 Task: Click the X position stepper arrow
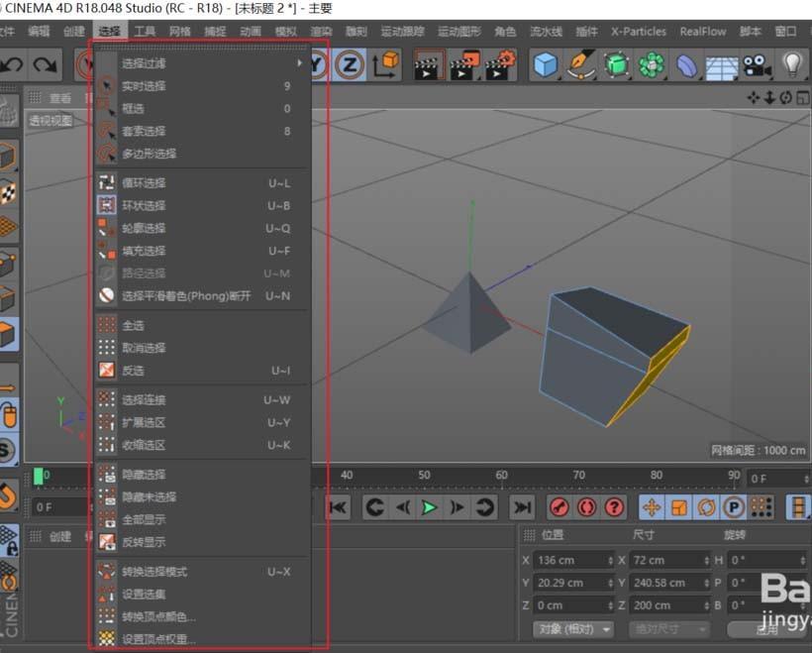610,561
